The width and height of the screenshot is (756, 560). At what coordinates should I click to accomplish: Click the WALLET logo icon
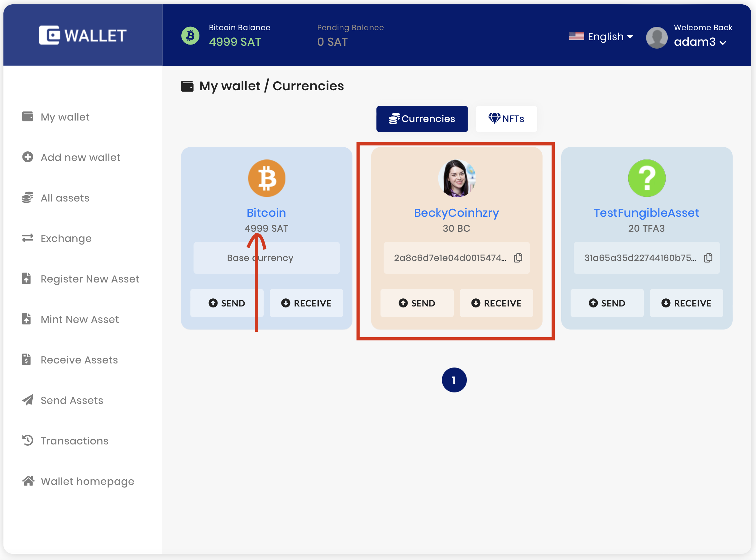click(50, 35)
